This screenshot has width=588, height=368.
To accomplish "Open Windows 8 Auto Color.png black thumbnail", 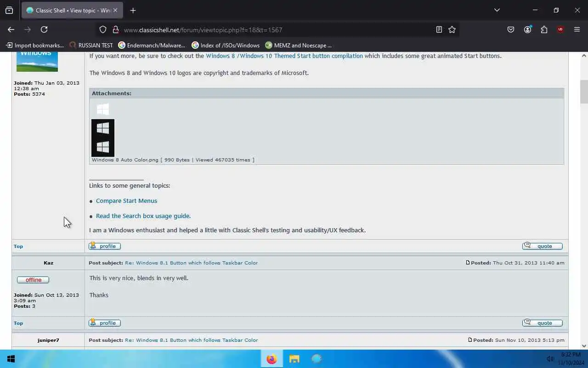I will 103,138.
